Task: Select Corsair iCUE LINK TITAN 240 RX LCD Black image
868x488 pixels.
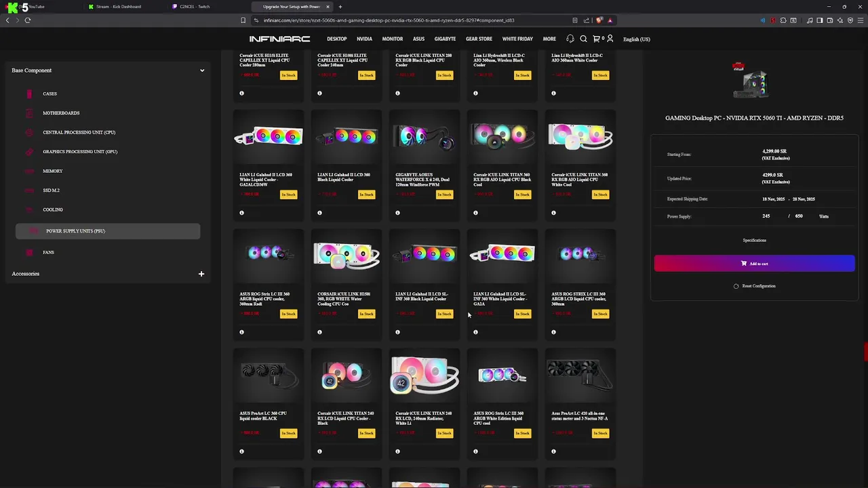Action: (x=346, y=374)
